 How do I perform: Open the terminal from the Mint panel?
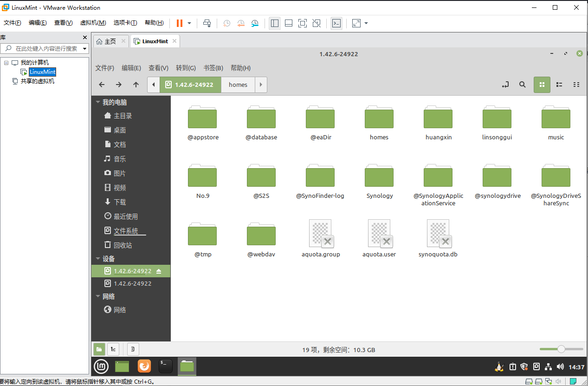tap(166, 366)
